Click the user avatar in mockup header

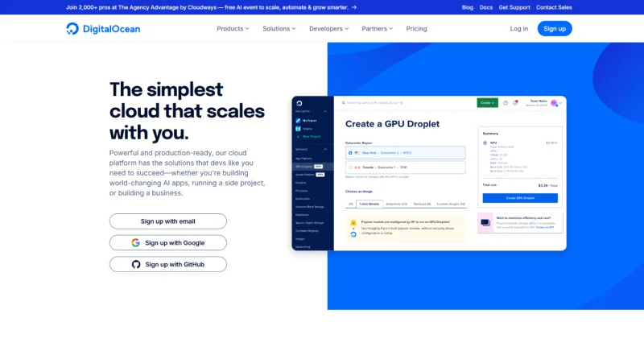coord(554,103)
